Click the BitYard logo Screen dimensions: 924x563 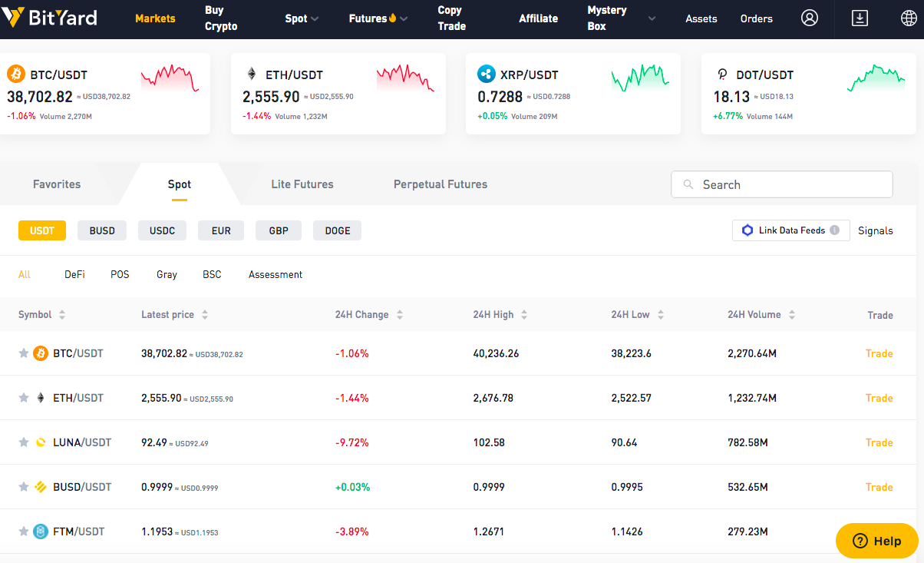click(49, 17)
